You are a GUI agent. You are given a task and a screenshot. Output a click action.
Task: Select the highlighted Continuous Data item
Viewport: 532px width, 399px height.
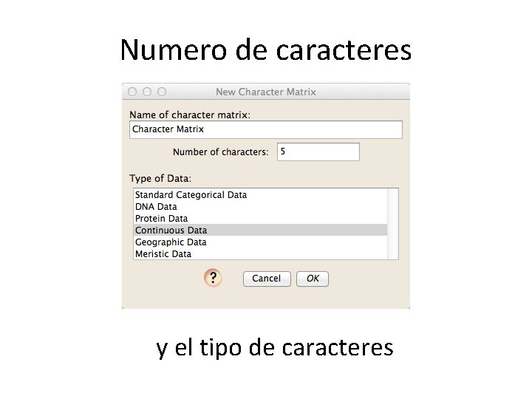tap(171, 231)
